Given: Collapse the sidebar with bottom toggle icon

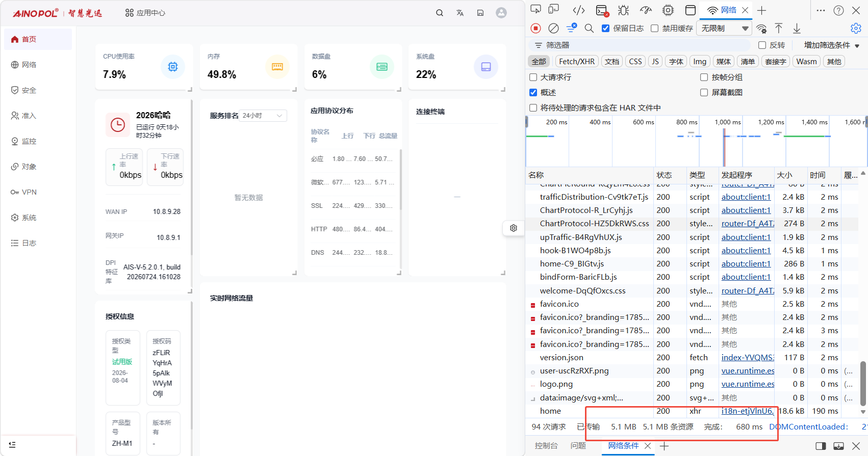Looking at the screenshot, I should tap(13, 445).
